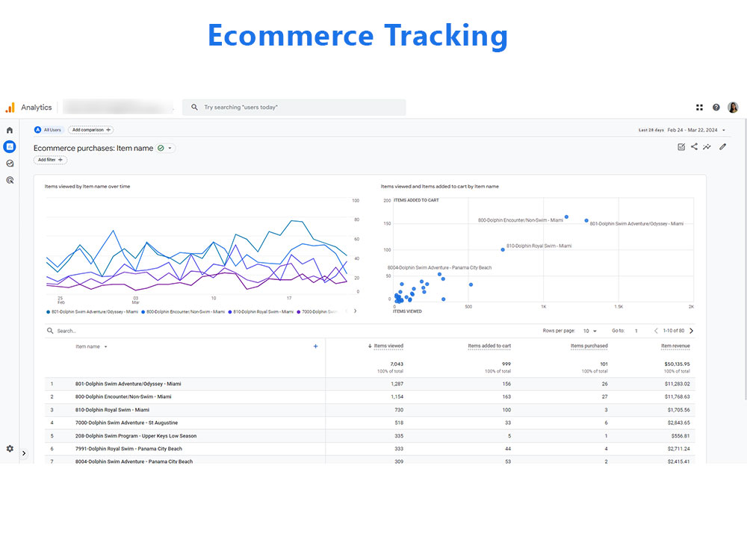The width and height of the screenshot is (747, 560).
Task: Click row 810-Dolphin Royal Swim - Miami
Action: 370,410
